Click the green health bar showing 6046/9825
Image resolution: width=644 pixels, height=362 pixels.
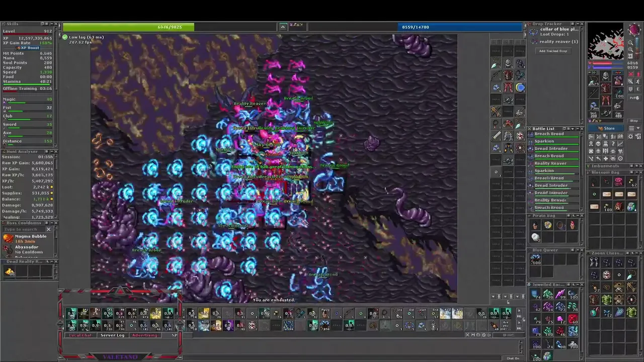coord(170,27)
